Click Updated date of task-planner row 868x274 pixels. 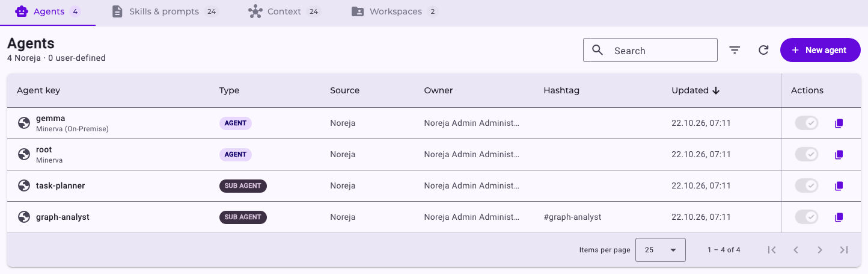[701, 185]
